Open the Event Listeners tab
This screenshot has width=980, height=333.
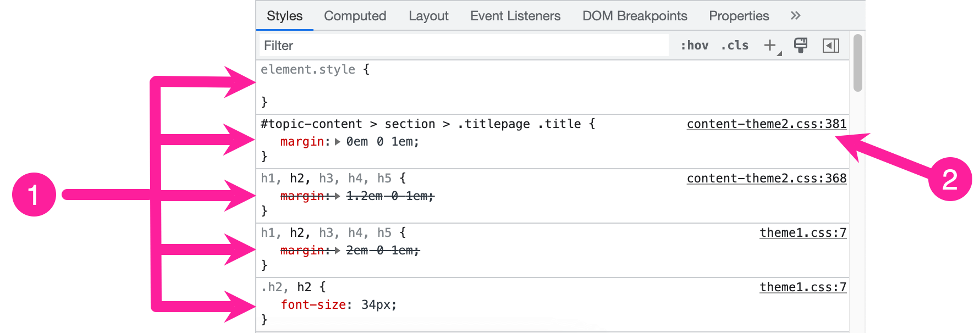pyautogui.click(x=515, y=16)
